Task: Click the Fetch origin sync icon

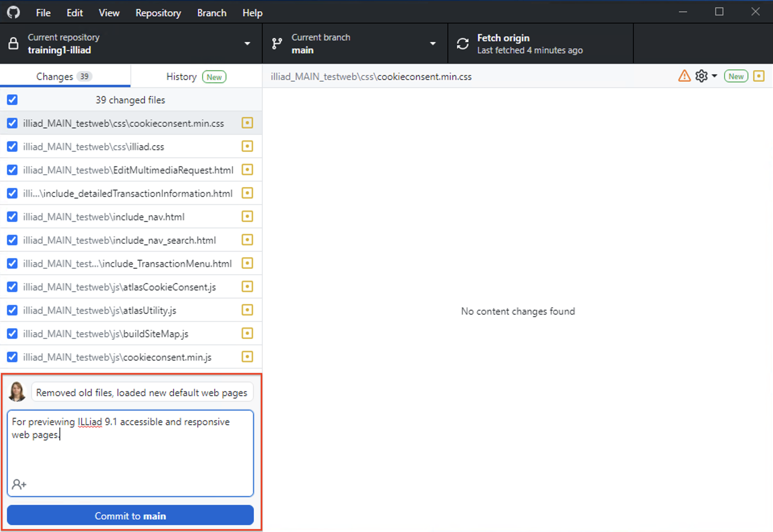Action: 463,44
